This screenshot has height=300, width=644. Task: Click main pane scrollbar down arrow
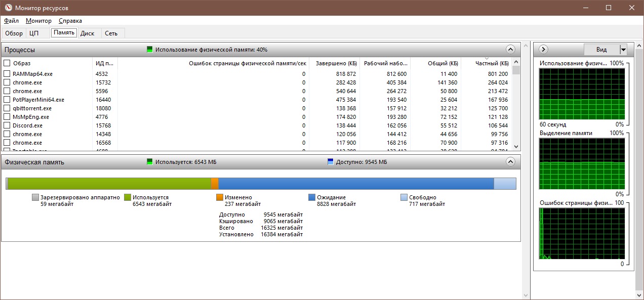(x=525, y=295)
